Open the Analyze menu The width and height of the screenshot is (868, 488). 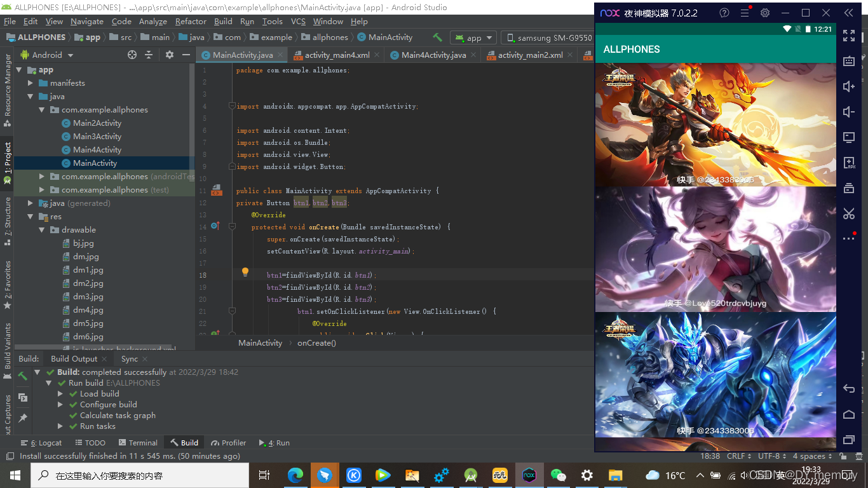click(153, 22)
